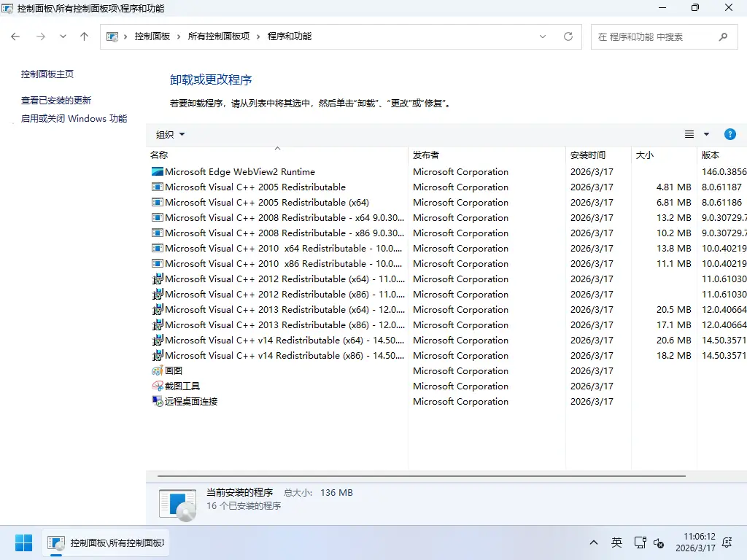The width and height of the screenshot is (747, 560).
Task: Navigate to 控制面板 breadcrumb
Action: [152, 36]
